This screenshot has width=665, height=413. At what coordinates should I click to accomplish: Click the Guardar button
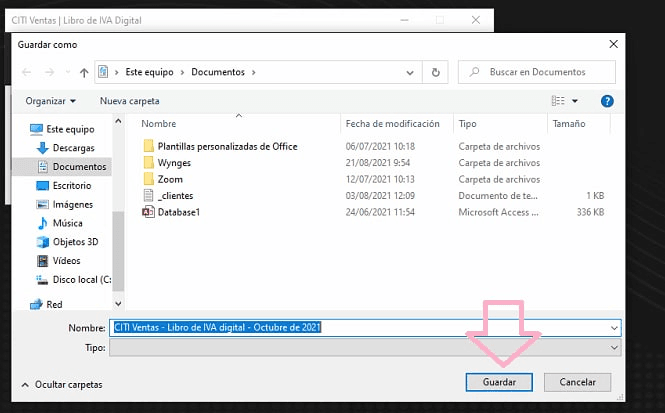click(499, 382)
